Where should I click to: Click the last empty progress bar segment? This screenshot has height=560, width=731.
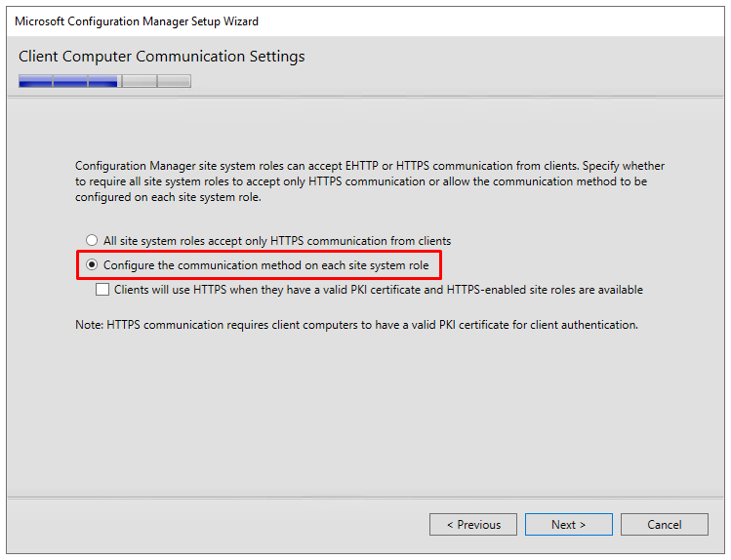[x=174, y=81]
